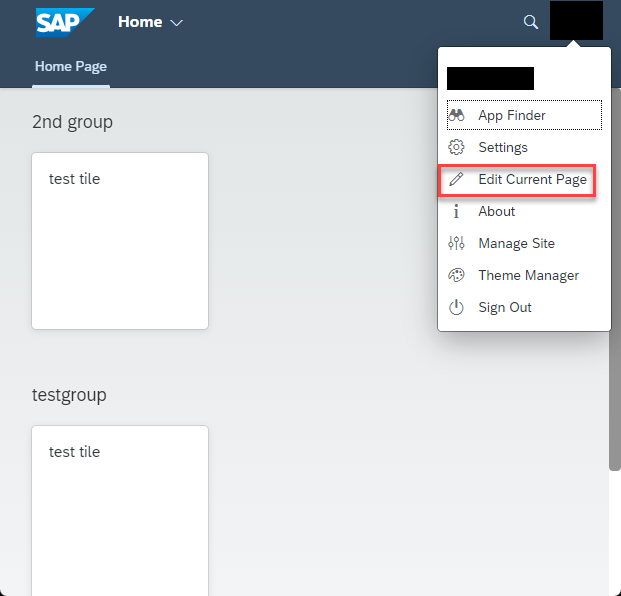Switch to the Home Page tab
The image size is (621, 596).
[71, 66]
